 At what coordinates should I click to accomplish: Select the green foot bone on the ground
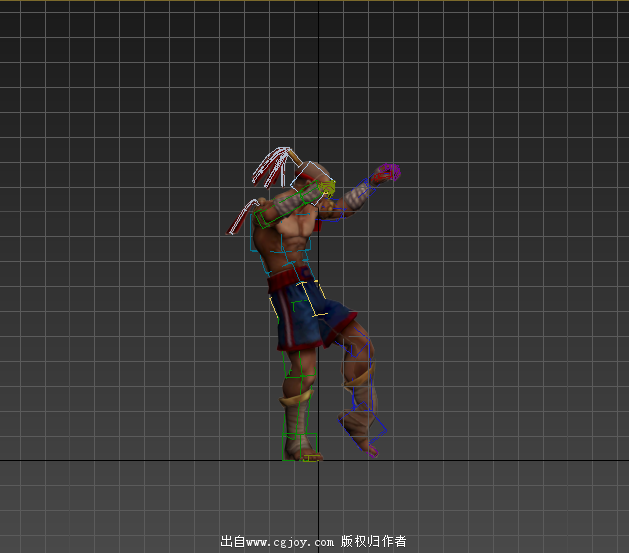[300, 447]
